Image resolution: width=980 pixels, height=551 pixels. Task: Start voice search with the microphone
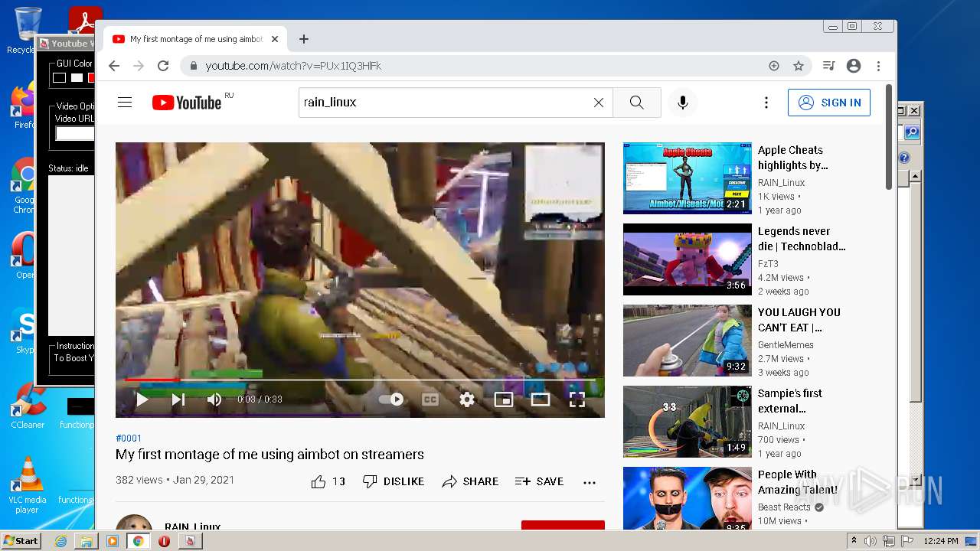[683, 103]
